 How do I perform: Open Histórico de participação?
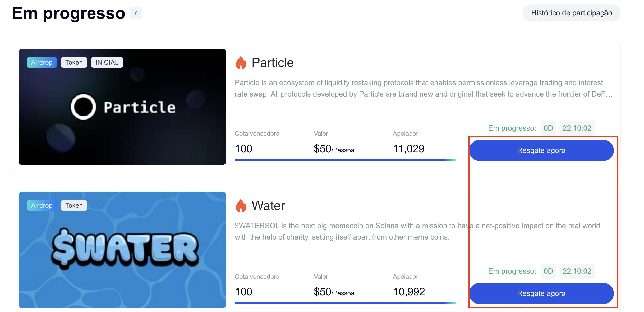click(571, 13)
